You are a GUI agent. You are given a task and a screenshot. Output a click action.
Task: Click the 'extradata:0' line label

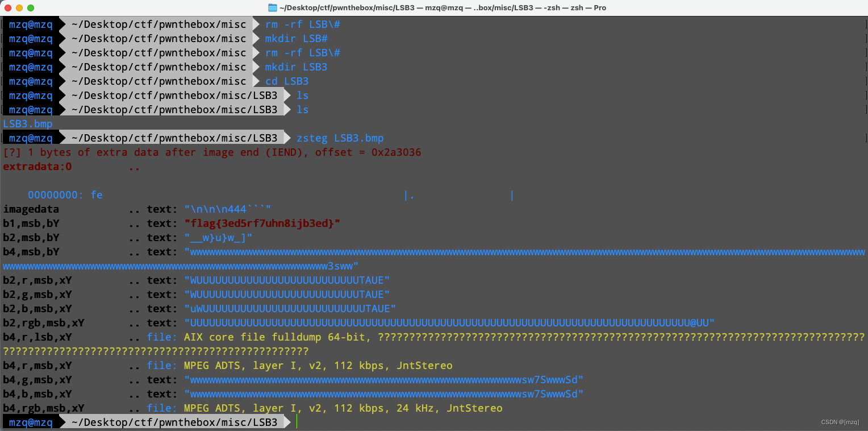pos(37,167)
